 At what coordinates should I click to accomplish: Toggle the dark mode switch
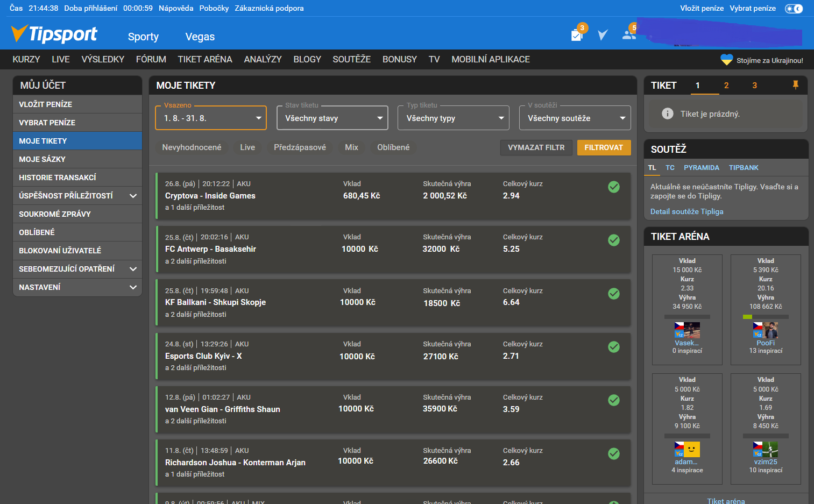point(794,9)
